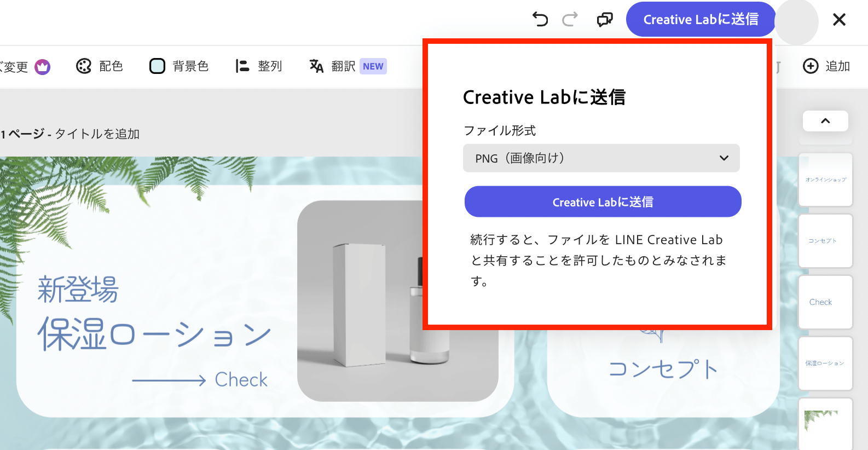Open the comments speech bubble icon
This screenshot has height=450, width=868.
(x=605, y=20)
